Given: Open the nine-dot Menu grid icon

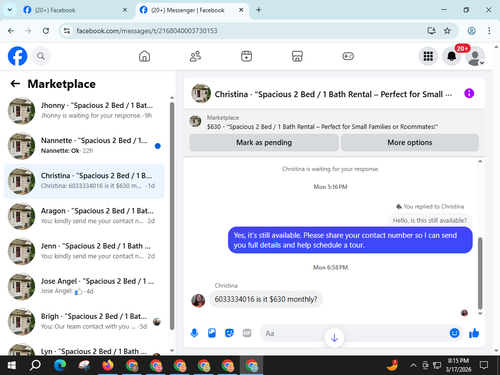Looking at the screenshot, I should pyautogui.click(x=428, y=56).
